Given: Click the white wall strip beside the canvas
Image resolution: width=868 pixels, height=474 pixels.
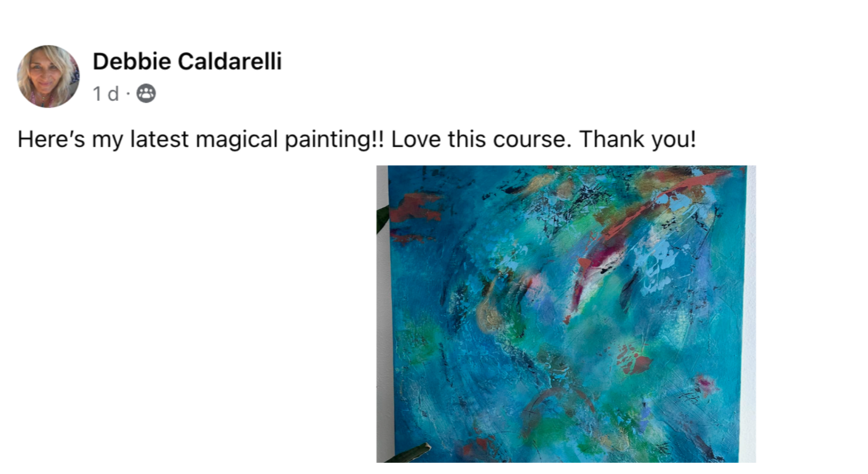Looking at the screenshot, I should pyautogui.click(x=750, y=314).
